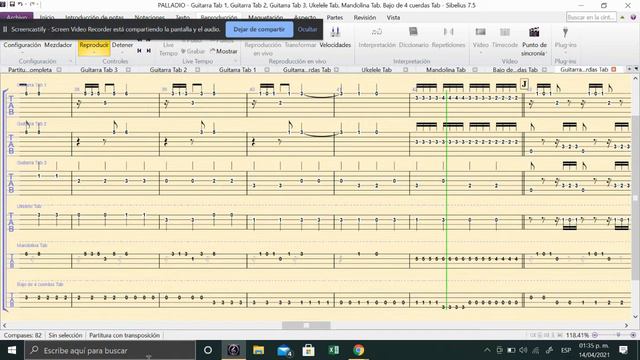Click Ocultar on Screencastify bar
This screenshot has height=360, width=640.
click(307, 29)
